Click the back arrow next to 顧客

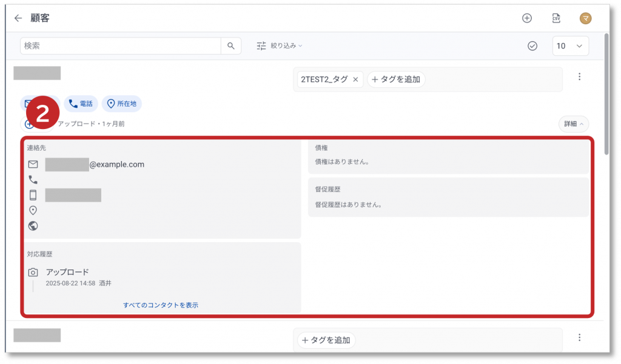tap(18, 18)
